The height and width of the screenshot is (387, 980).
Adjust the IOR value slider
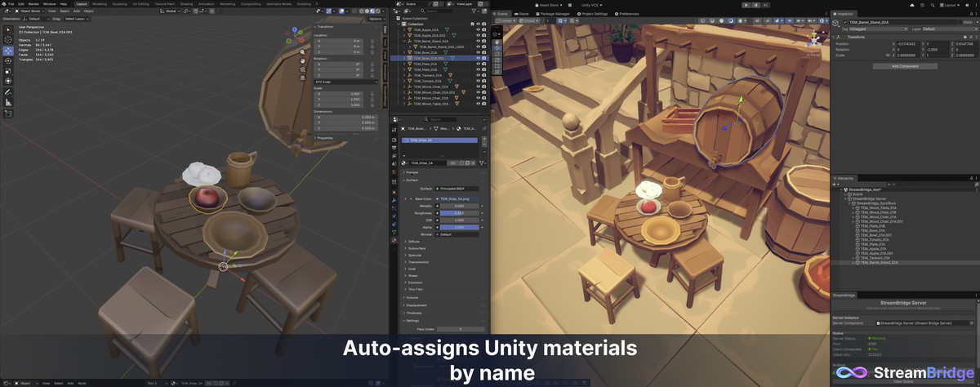click(458, 220)
